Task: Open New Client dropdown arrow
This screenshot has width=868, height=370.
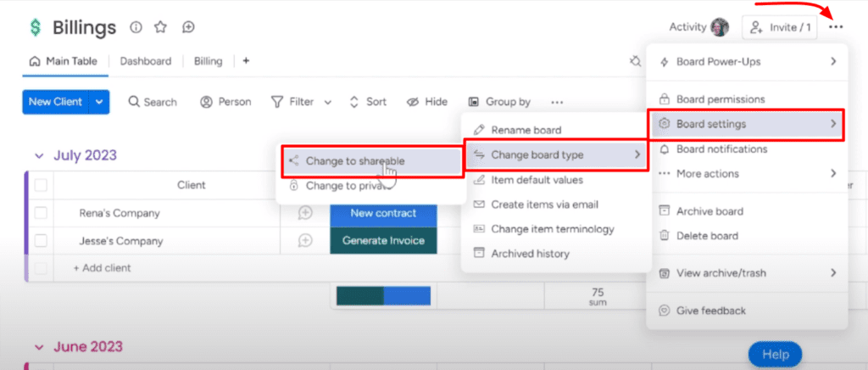Action: point(99,102)
